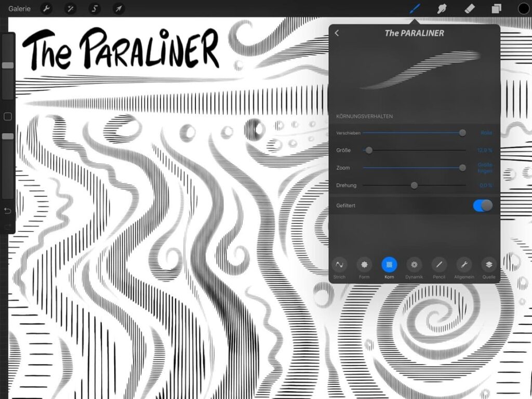Click the brush opacity sidebar slider handle
Screen dimensions: 532x399
click(8, 136)
